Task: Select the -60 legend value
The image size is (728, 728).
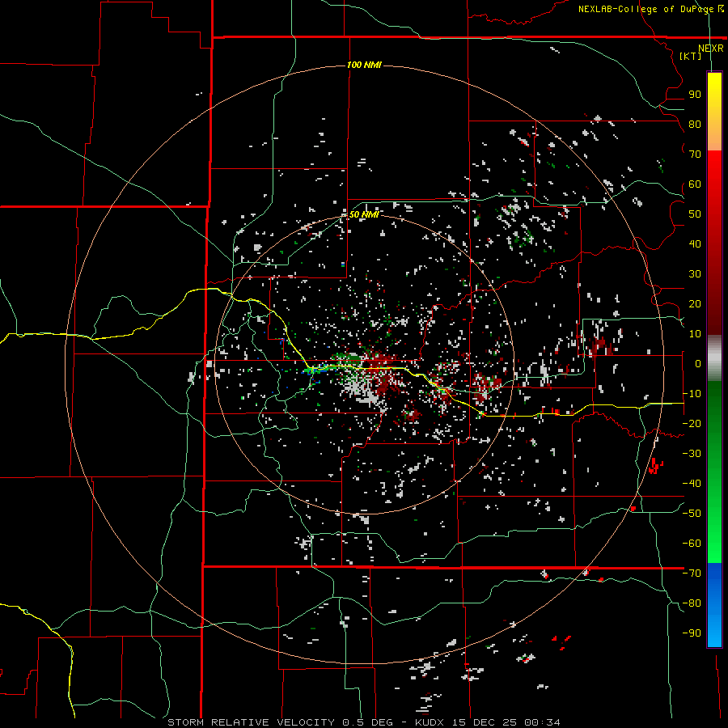Action: 692,544
